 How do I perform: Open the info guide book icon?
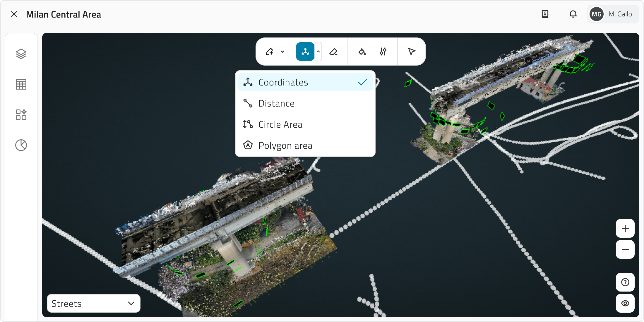point(545,14)
